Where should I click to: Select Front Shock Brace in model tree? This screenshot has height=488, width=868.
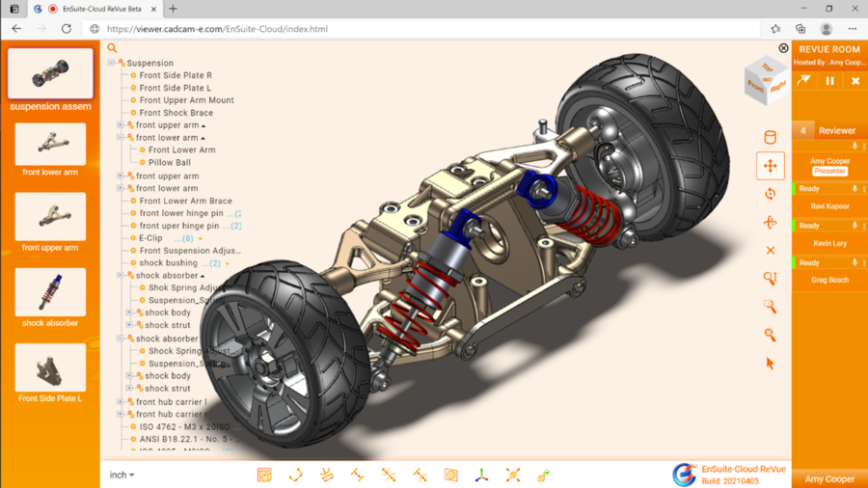click(x=176, y=113)
